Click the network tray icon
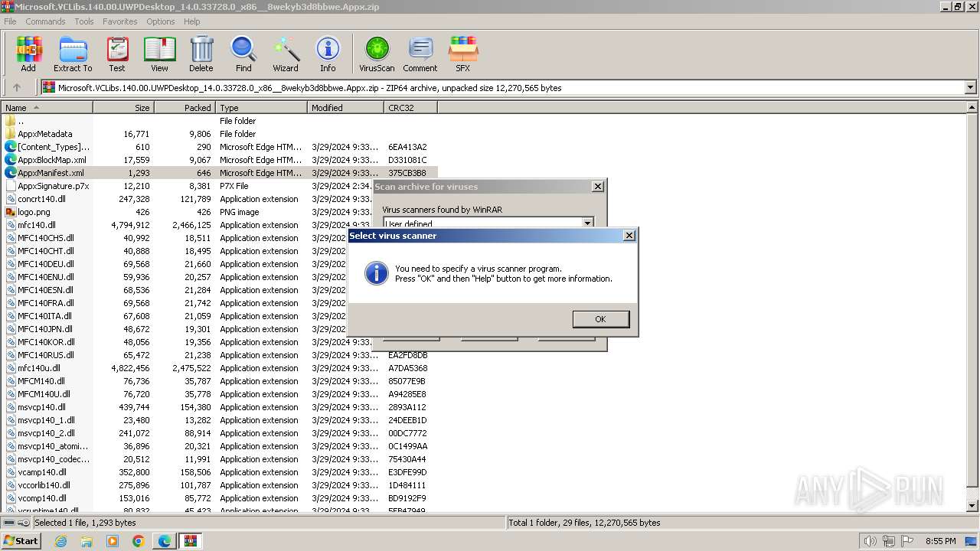This screenshot has width=980, height=551. [890, 541]
